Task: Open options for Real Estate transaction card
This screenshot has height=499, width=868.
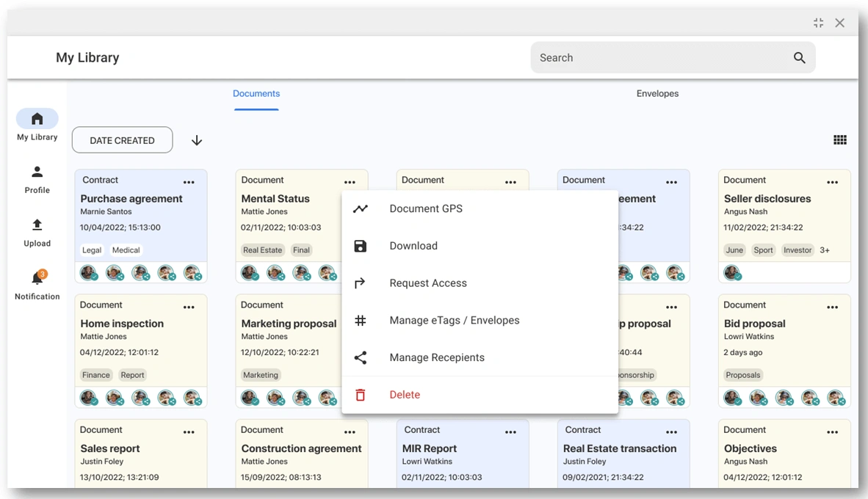Action: (671, 432)
